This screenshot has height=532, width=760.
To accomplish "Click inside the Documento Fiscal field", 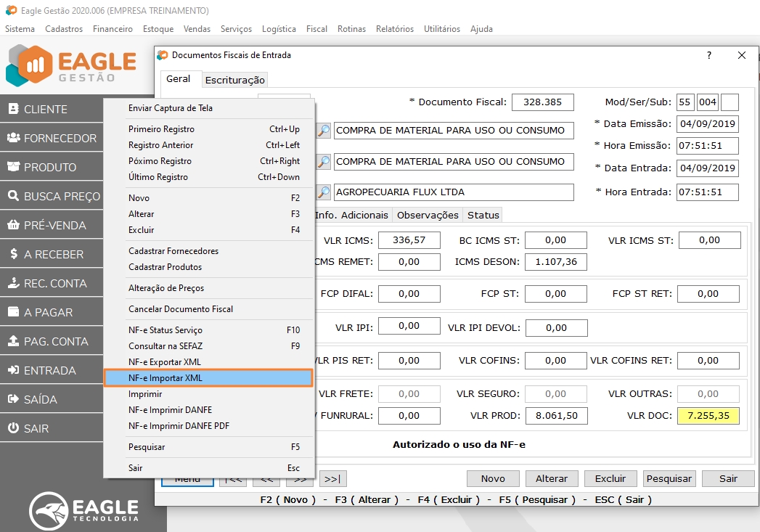I will tap(542, 102).
